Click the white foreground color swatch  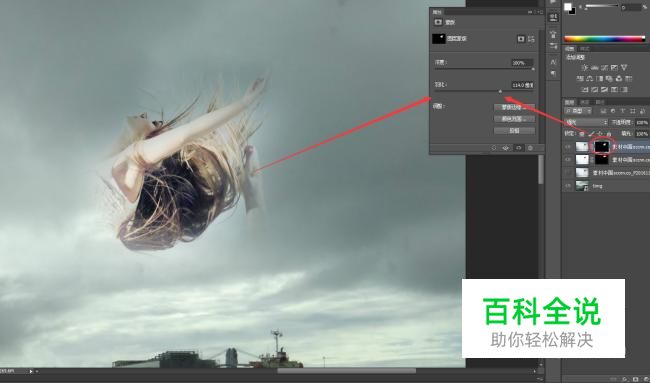pos(568,7)
